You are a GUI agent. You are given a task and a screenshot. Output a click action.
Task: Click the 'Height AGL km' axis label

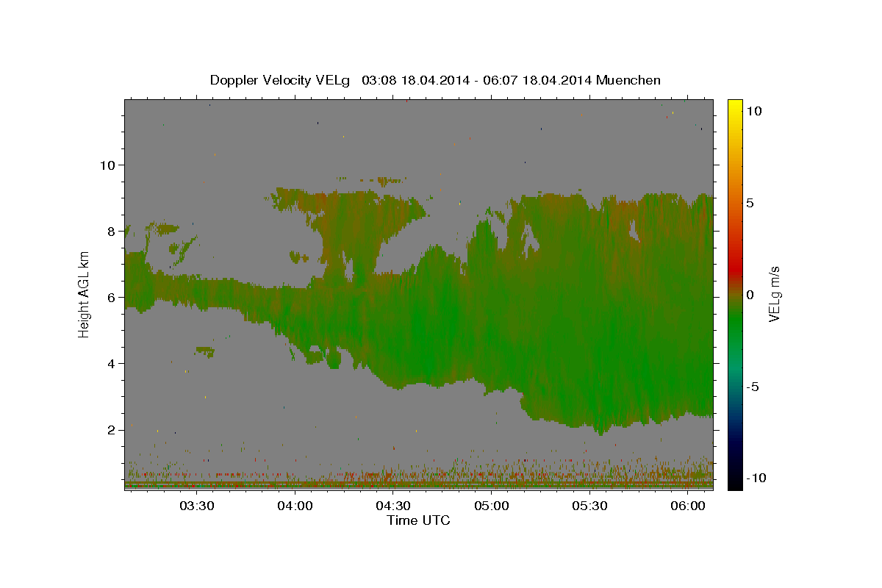point(84,294)
